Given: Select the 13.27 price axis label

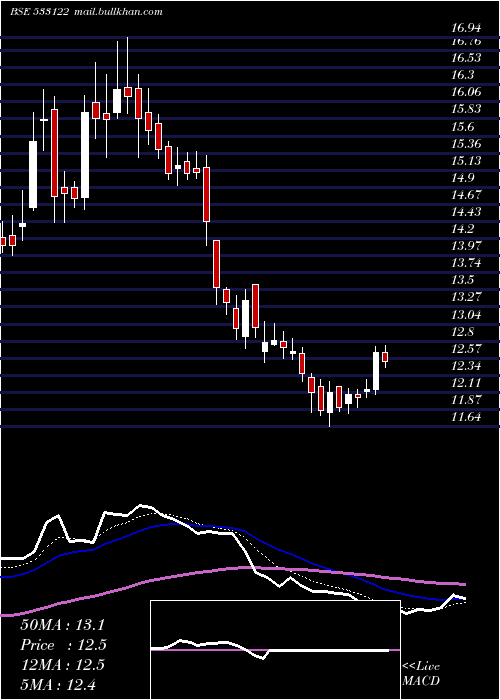Looking at the screenshot, I should [466, 297].
